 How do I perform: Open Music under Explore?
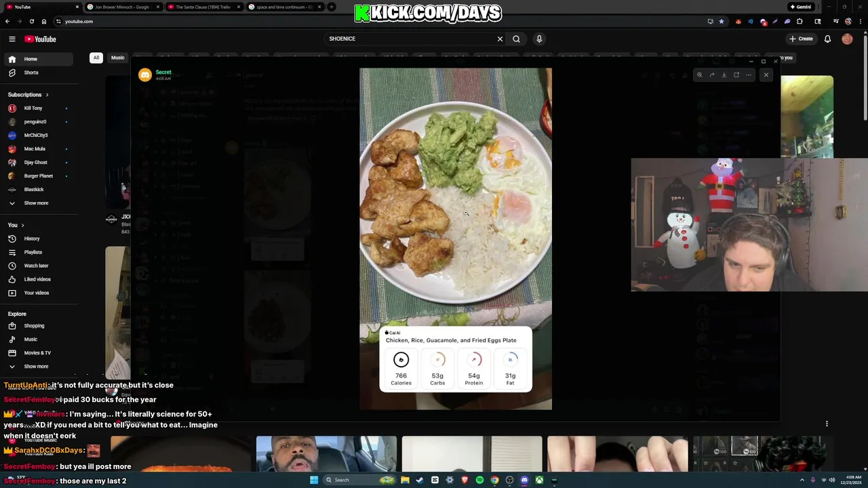click(x=38, y=339)
